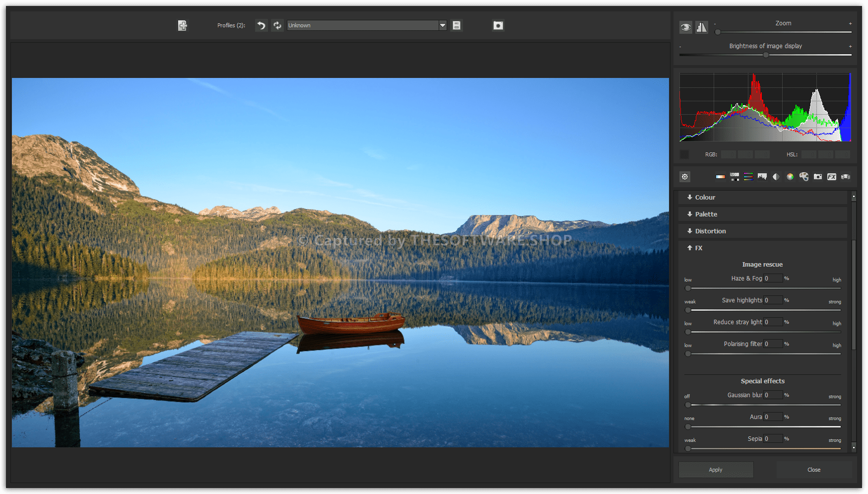This screenshot has height=494, width=868.
Task: Click the save profile floppy disk icon
Action: click(x=457, y=25)
